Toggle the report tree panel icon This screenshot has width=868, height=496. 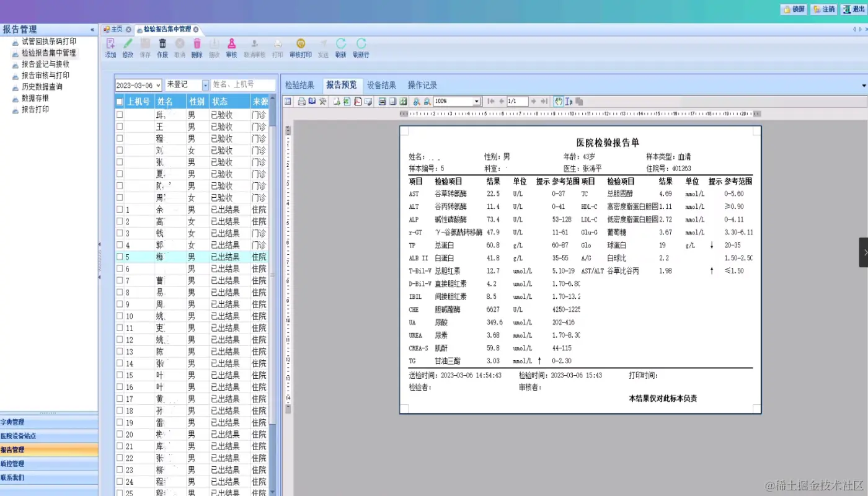coord(288,102)
